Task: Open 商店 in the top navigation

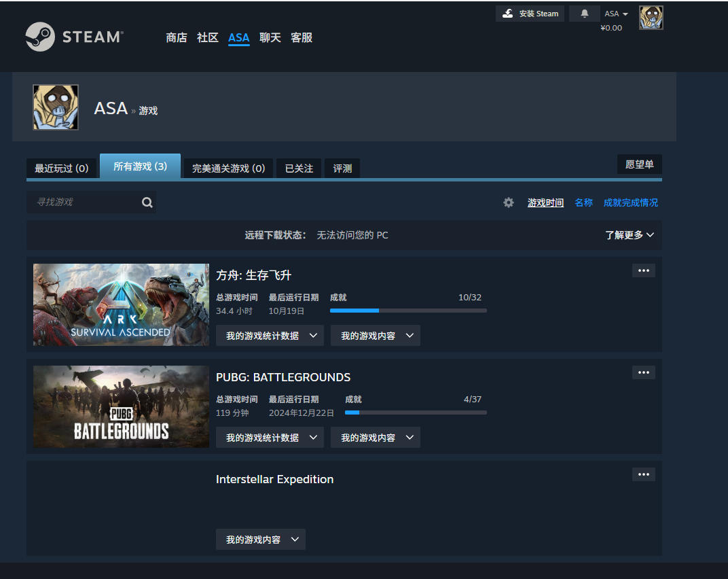Action: click(x=176, y=37)
